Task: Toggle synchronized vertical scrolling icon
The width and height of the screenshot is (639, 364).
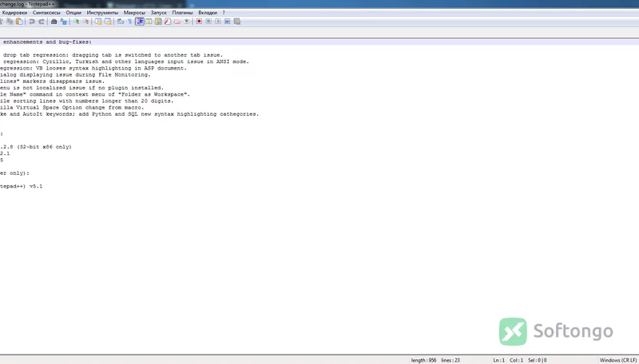Action: pyautogui.click(x=98, y=22)
